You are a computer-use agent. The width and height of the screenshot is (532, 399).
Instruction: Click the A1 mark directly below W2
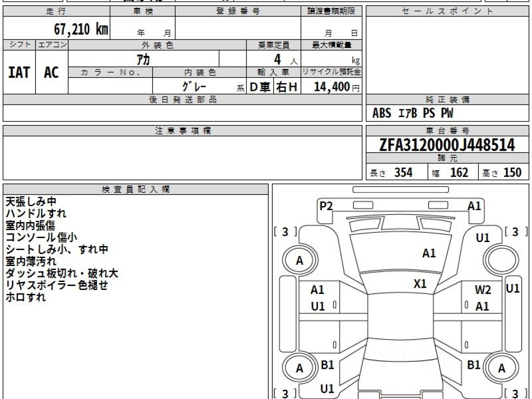[x=482, y=306]
